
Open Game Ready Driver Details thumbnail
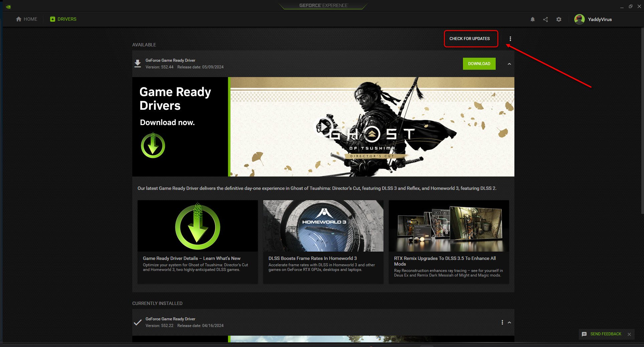[197, 226]
